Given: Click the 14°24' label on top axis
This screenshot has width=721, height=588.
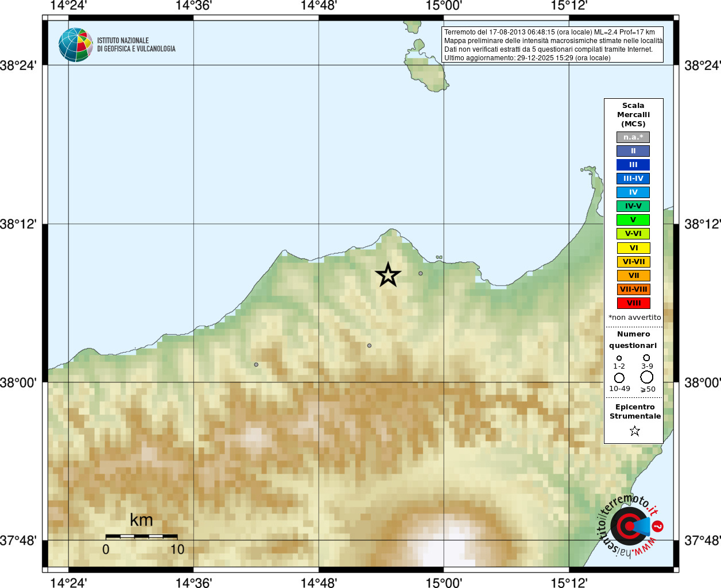Looking at the screenshot, I should [68, 6].
